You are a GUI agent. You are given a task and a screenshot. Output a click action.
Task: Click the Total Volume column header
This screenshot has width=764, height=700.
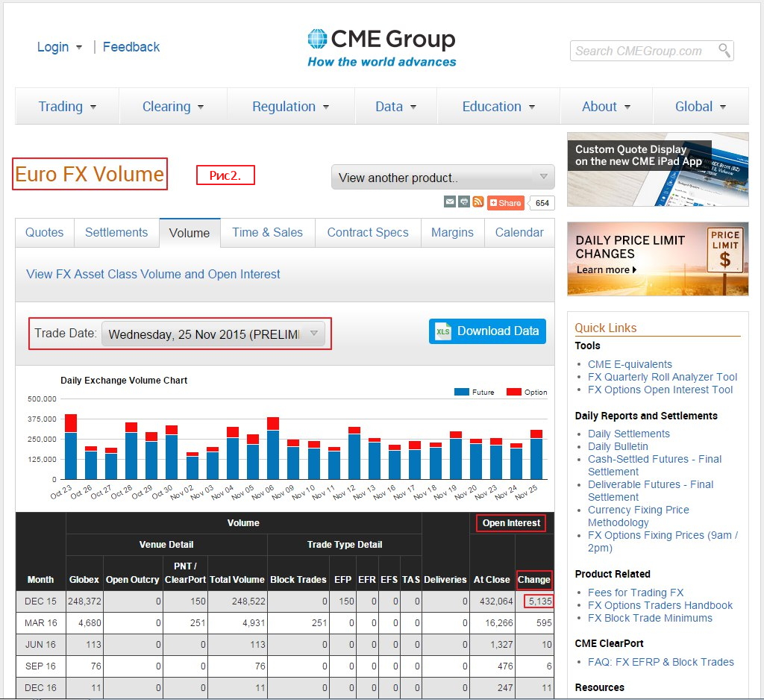[237, 579]
